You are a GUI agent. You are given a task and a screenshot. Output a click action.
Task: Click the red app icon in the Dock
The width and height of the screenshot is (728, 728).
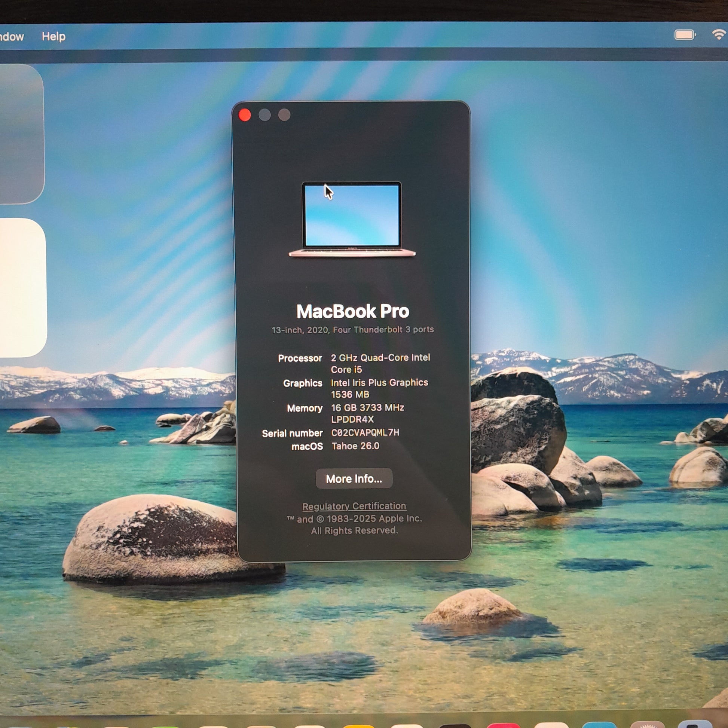pos(504,726)
